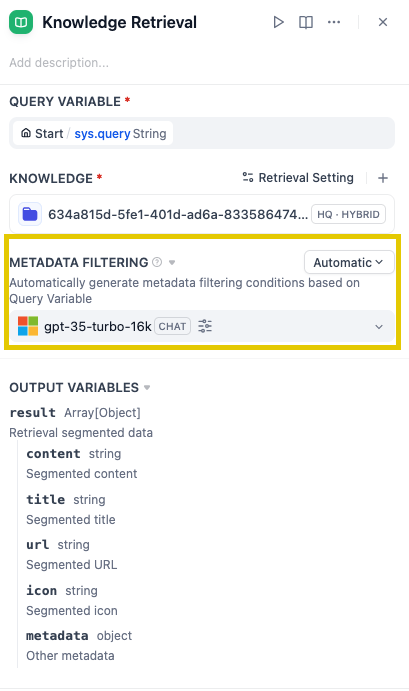The width and height of the screenshot is (409, 691).
Task: Click the Microsoft logo of the gpt-35-turbo-16k model
Action: coord(28,326)
